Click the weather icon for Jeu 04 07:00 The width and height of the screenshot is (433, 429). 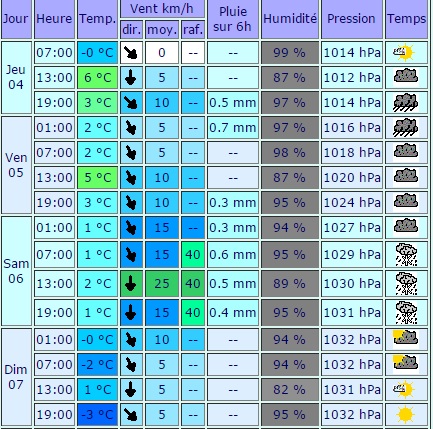(x=404, y=53)
